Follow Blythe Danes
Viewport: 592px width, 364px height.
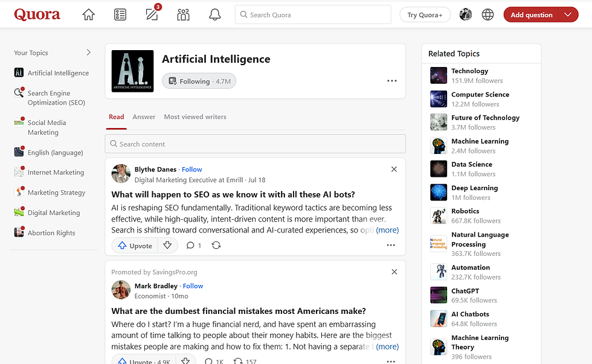pos(192,170)
